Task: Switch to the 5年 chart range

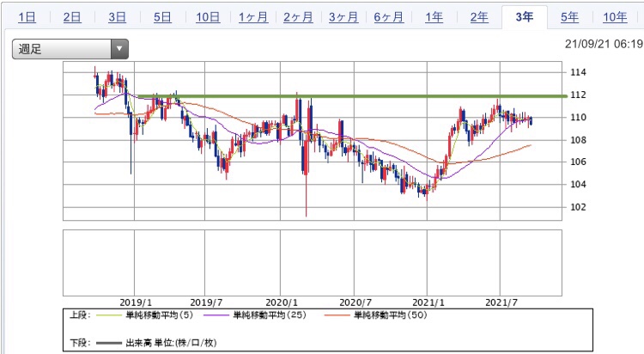Action: (x=569, y=17)
